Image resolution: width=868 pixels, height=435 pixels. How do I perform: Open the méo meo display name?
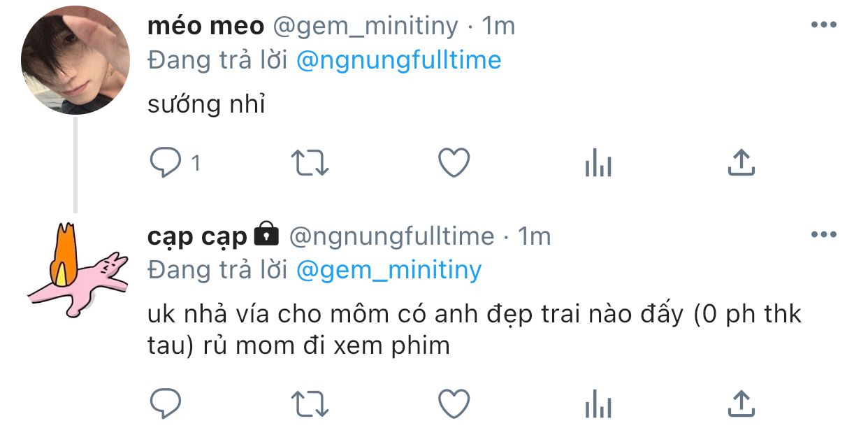click(x=206, y=27)
